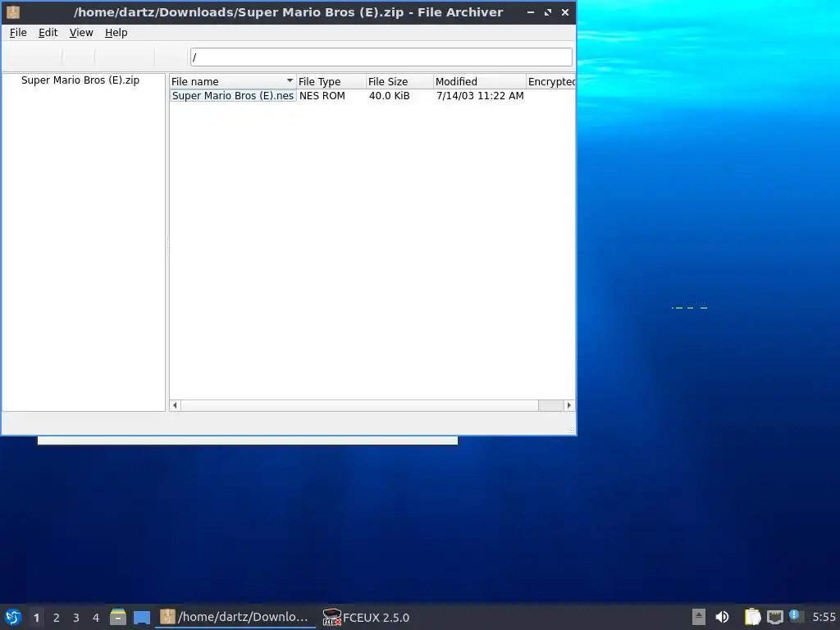Open the update notifier tray icon
This screenshot has height=630, width=840.
pos(796,616)
